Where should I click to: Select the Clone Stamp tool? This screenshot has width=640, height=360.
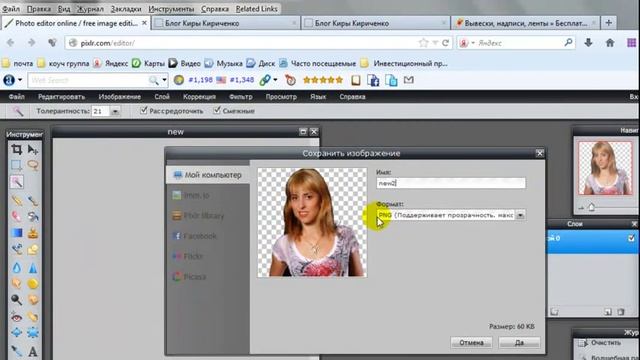33,233
